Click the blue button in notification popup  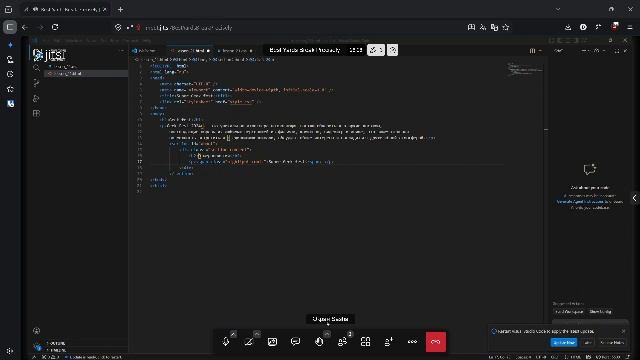(564, 342)
